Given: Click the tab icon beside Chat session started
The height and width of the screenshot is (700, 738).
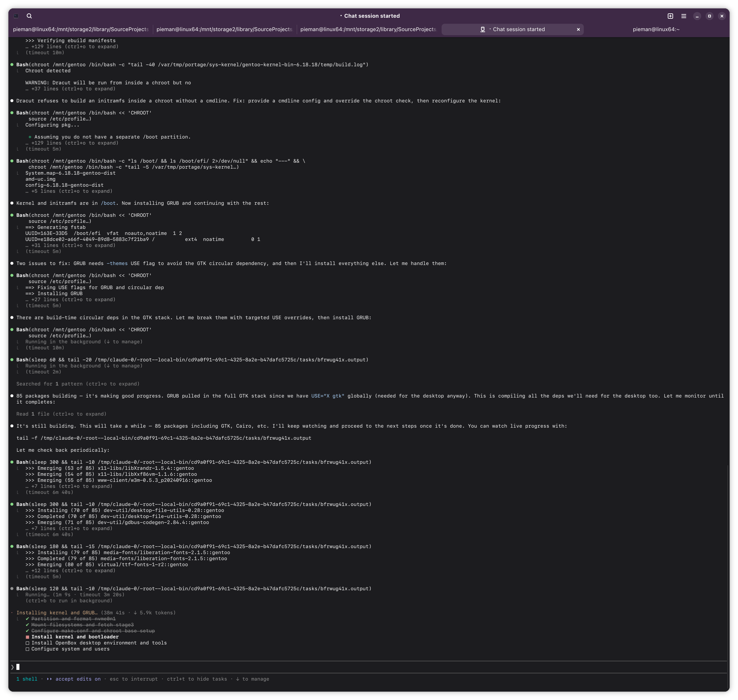Looking at the screenshot, I should point(482,29).
